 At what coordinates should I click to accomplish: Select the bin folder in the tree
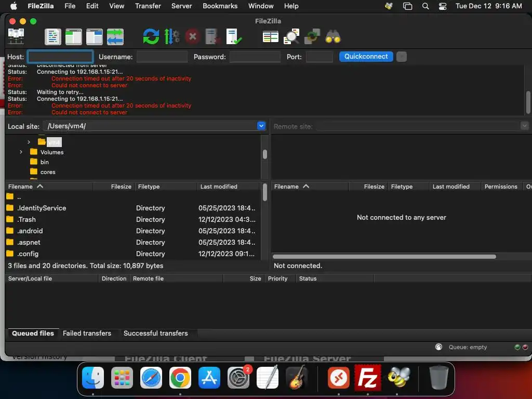point(44,162)
